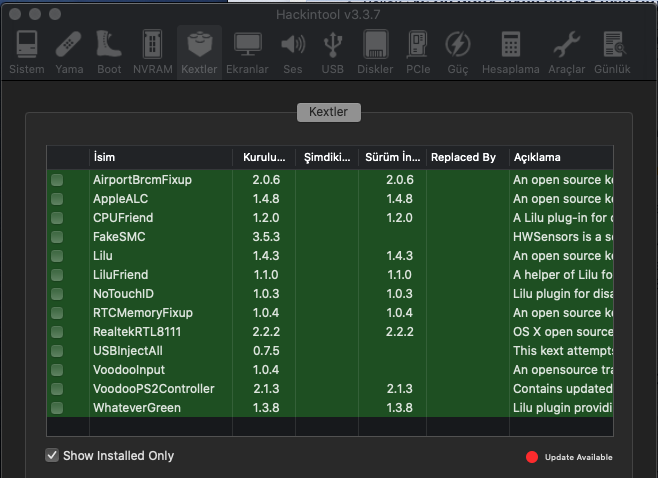Open the Sistem toolbar section

tap(26, 52)
